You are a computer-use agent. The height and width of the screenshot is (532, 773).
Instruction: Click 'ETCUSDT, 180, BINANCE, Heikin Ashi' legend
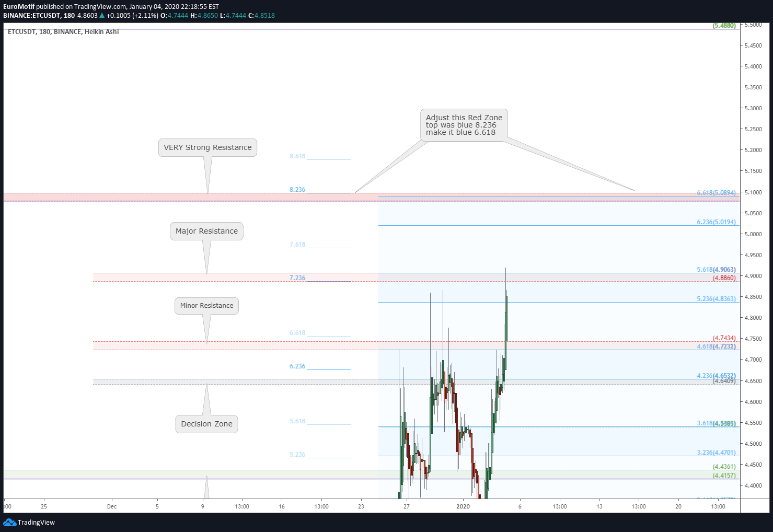coord(63,32)
